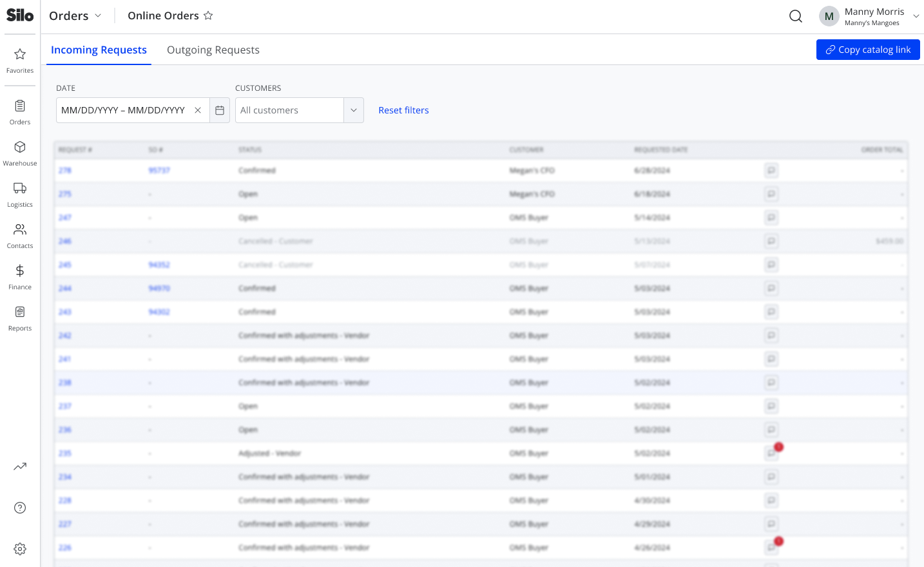The height and width of the screenshot is (567, 924).
Task: Go to Warehouse in the sidebar
Action: click(x=20, y=153)
